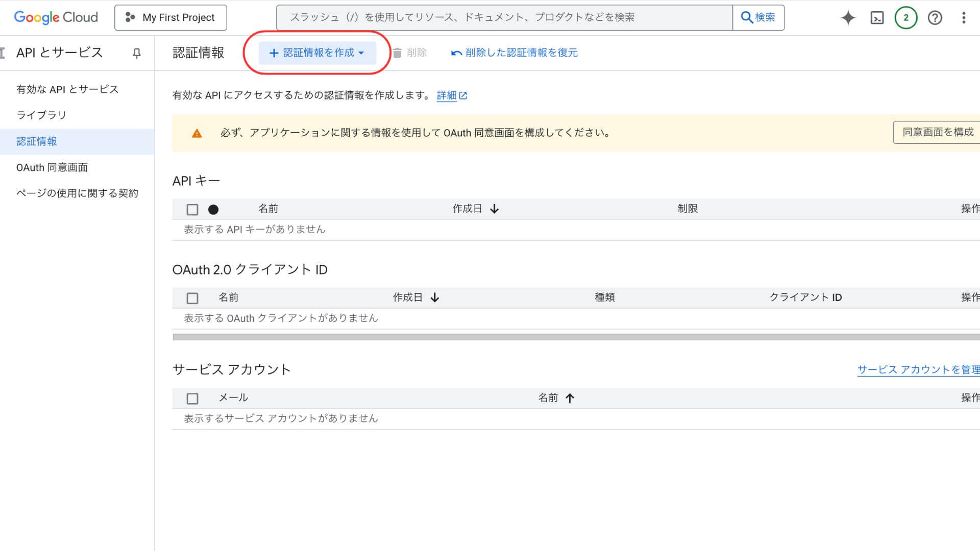The width and height of the screenshot is (980, 551).
Task: Click the 検索 button
Action: pyautogui.click(x=758, y=18)
